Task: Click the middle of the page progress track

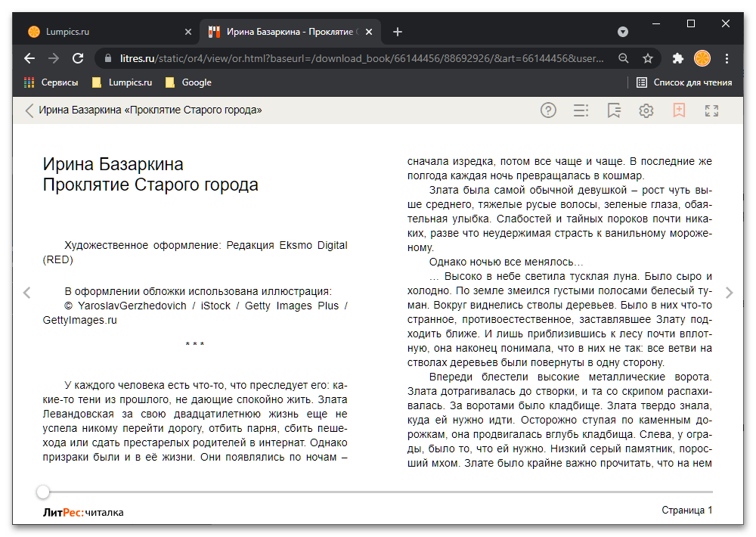Action: pos(377,492)
